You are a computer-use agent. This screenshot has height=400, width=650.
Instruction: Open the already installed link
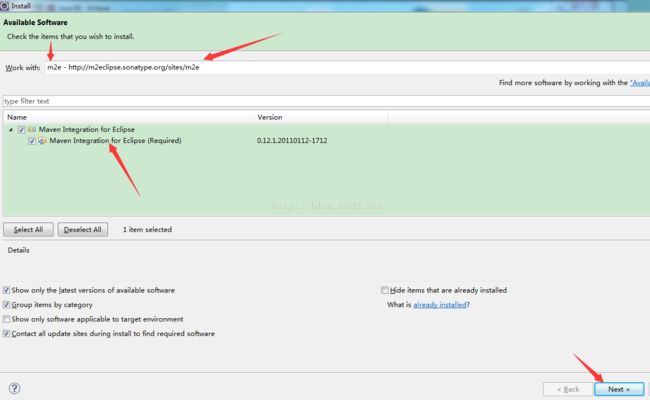click(x=440, y=305)
